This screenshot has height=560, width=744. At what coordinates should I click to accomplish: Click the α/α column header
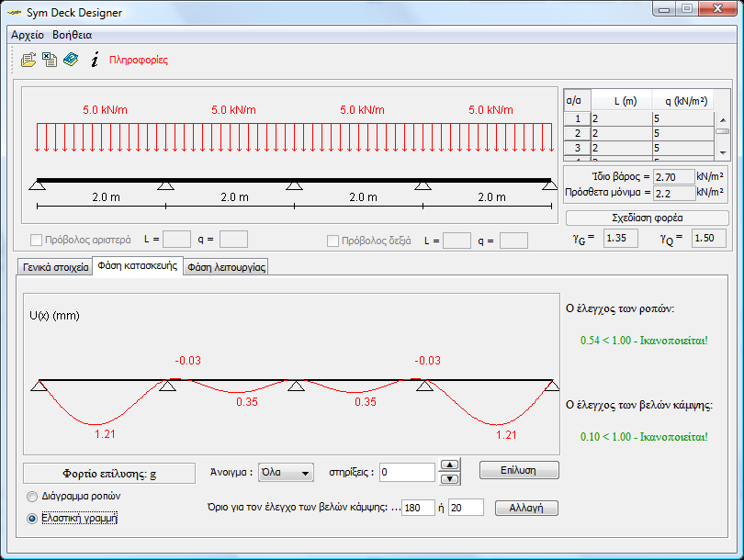[578, 101]
